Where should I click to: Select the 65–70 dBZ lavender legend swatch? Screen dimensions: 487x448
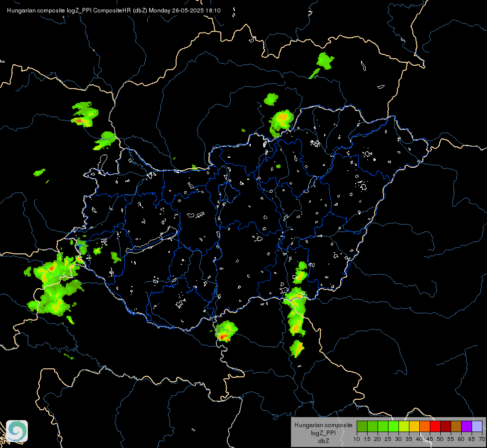[477, 426]
